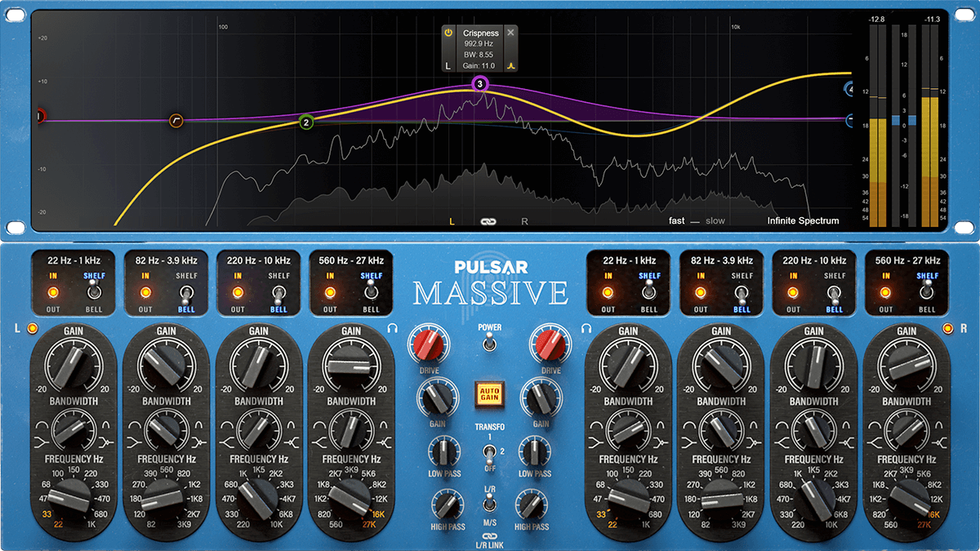Adjust the left output level slider handle

pos(896,120)
